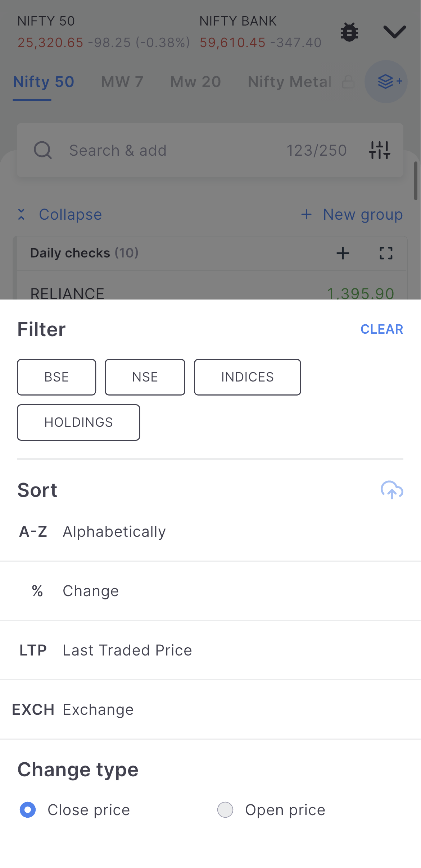Image resolution: width=421 pixels, height=868 pixels.
Task: Toggle the BSE filter chip
Action: (56, 377)
